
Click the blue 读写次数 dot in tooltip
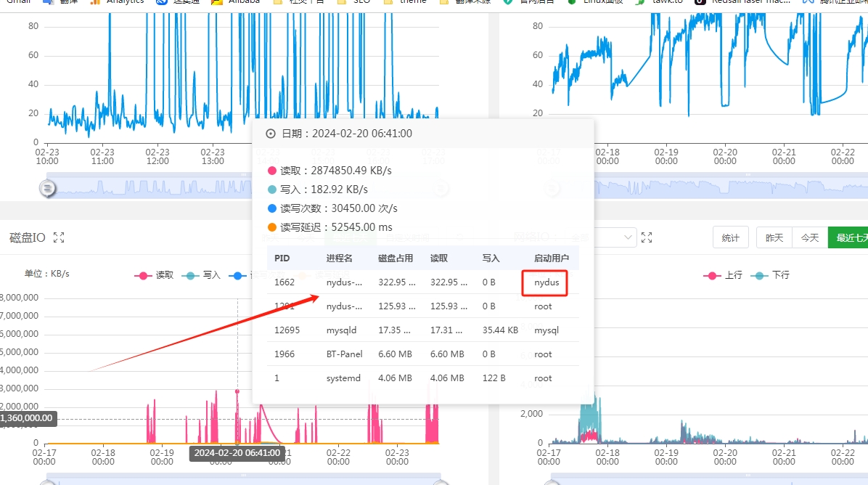point(272,208)
